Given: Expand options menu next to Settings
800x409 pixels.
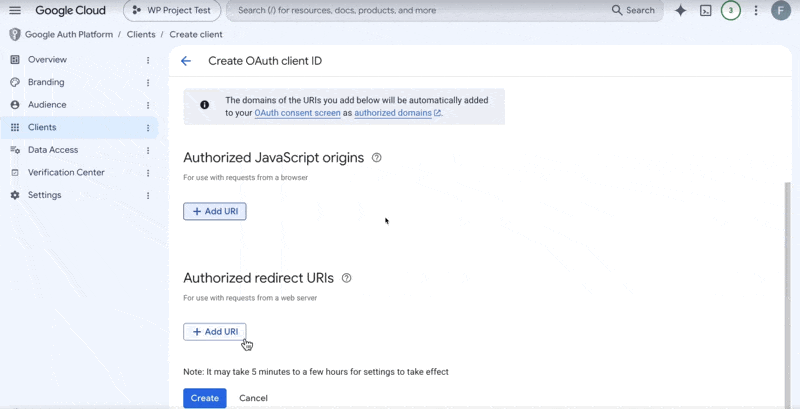Looking at the screenshot, I should click(x=148, y=195).
